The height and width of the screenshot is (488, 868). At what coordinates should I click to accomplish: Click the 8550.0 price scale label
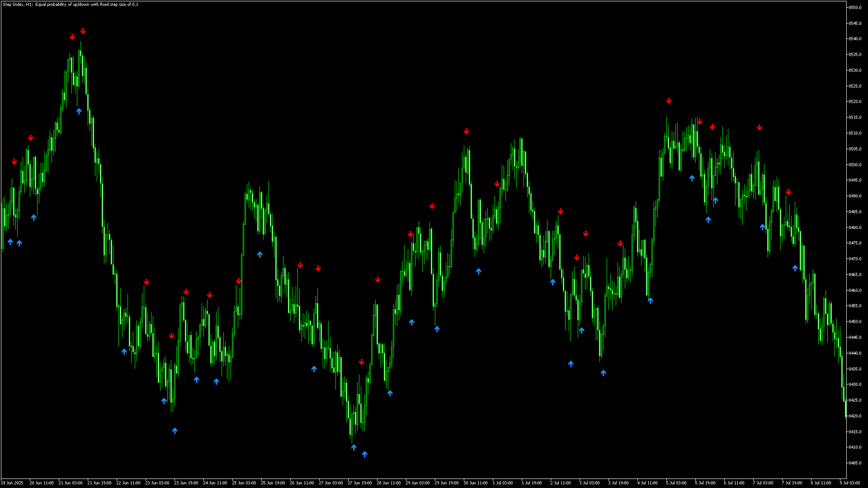point(854,8)
